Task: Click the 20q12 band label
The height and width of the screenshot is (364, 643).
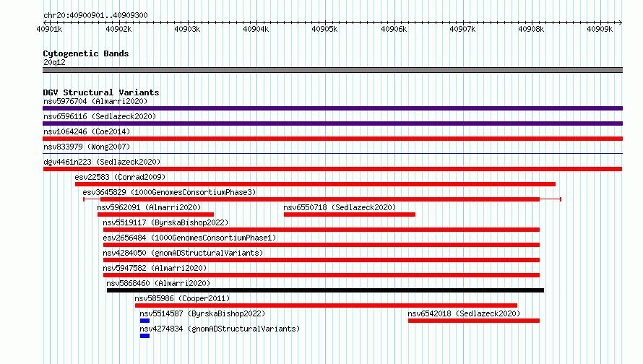Action: 54,62
